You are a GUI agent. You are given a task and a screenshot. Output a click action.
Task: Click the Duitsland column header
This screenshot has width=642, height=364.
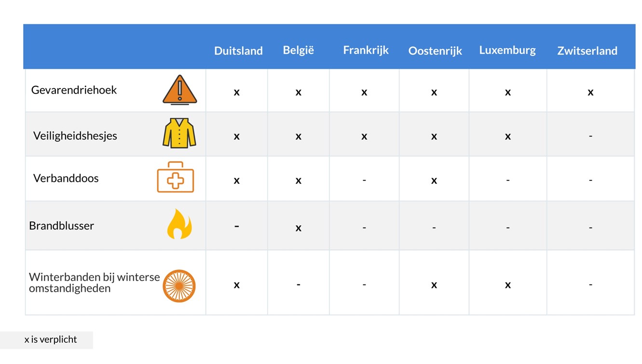(x=238, y=51)
